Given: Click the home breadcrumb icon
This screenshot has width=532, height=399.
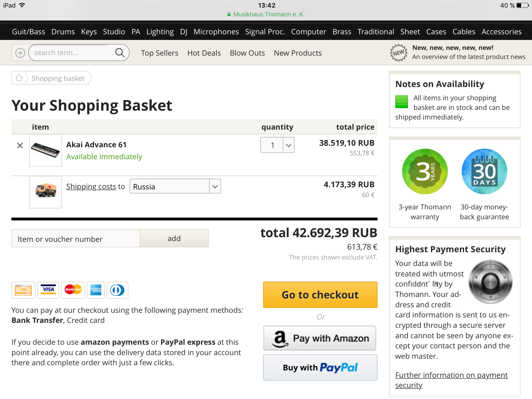Looking at the screenshot, I should tap(19, 78).
